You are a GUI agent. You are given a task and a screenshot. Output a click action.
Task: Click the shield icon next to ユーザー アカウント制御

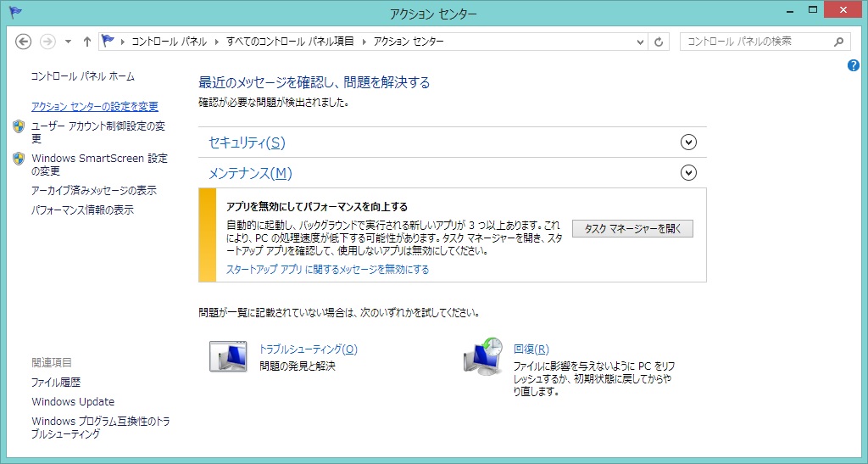point(19,126)
